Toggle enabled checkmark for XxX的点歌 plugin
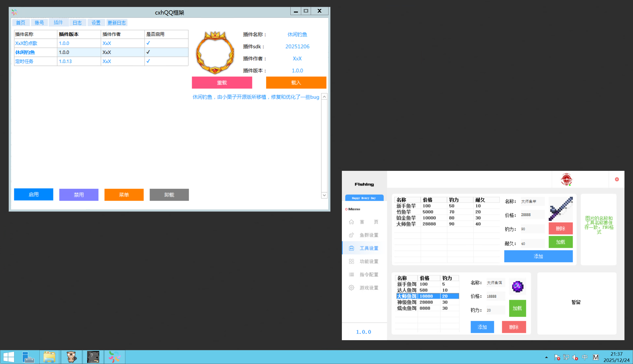 (148, 43)
